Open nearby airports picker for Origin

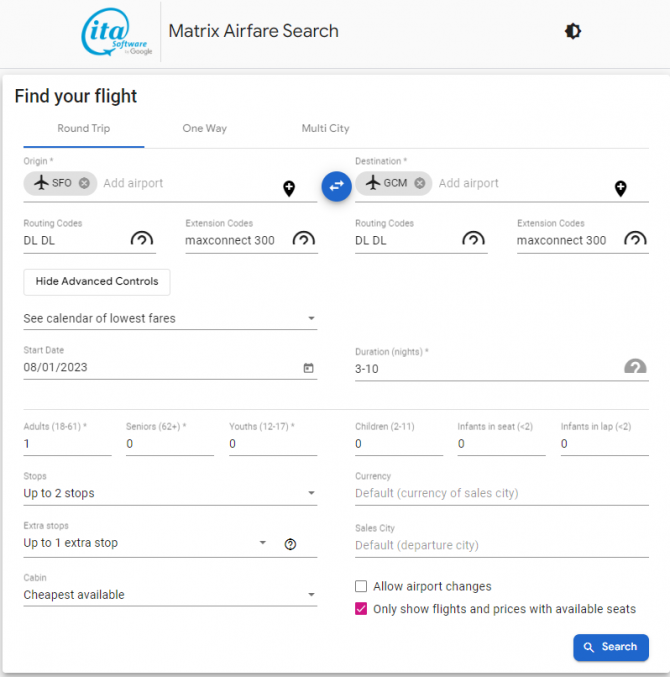[289, 188]
